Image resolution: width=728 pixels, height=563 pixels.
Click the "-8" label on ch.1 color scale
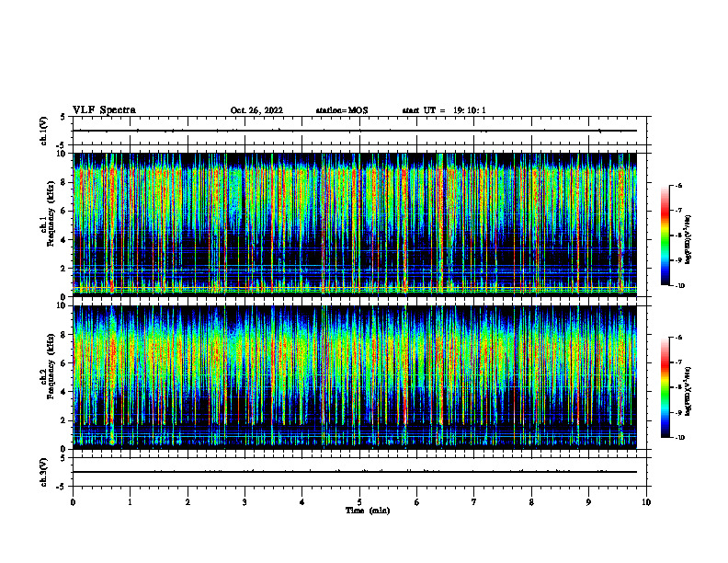[x=678, y=236]
